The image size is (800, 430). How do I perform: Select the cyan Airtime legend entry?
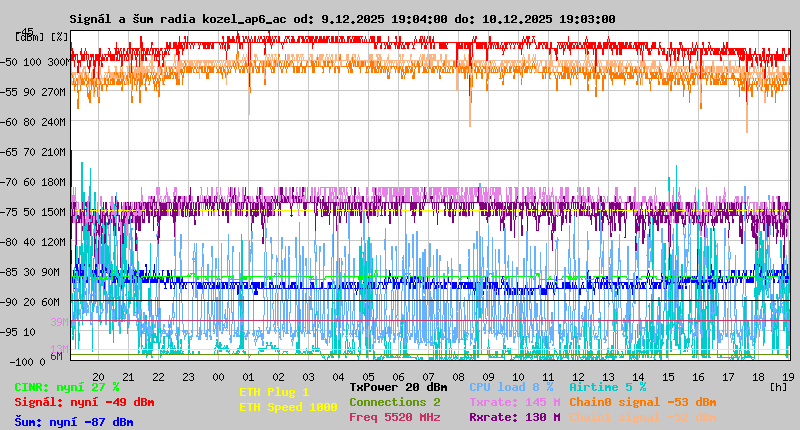[607, 386]
